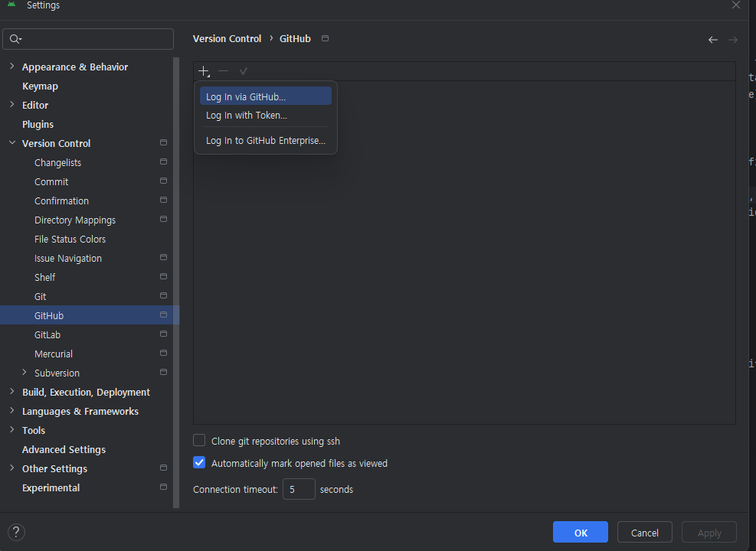Choose Log In with Token menu item
Viewport: 756px width, 551px height.
pos(266,116)
